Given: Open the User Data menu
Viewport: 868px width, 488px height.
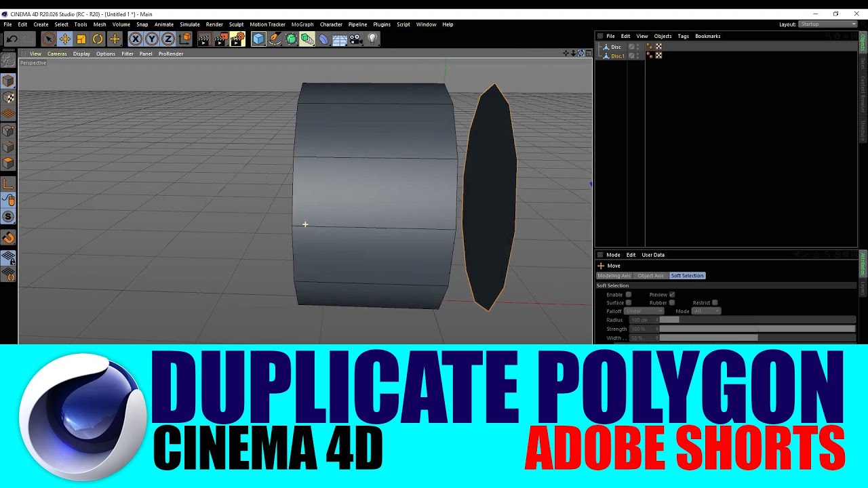Looking at the screenshot, I should coord(653,255).
